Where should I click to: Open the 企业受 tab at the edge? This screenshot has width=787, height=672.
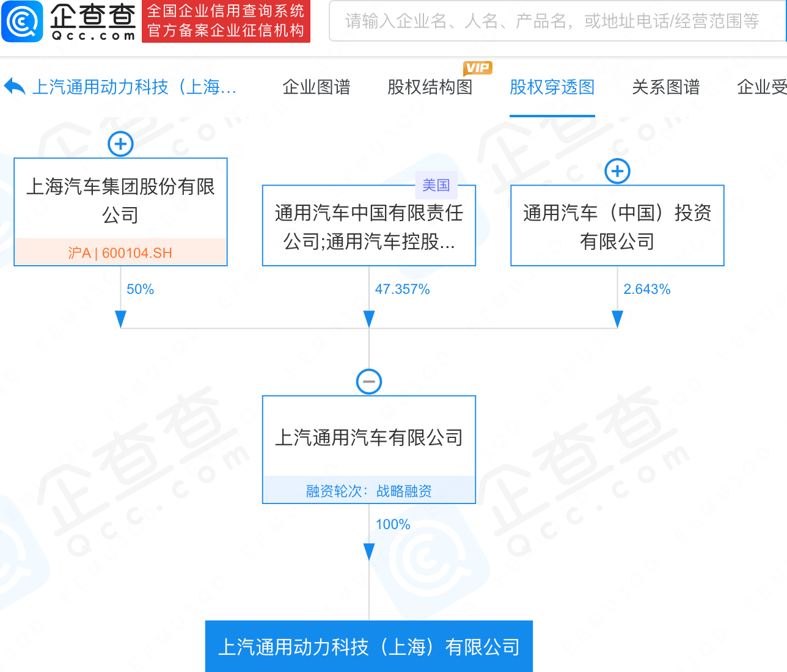click(762, 87)
